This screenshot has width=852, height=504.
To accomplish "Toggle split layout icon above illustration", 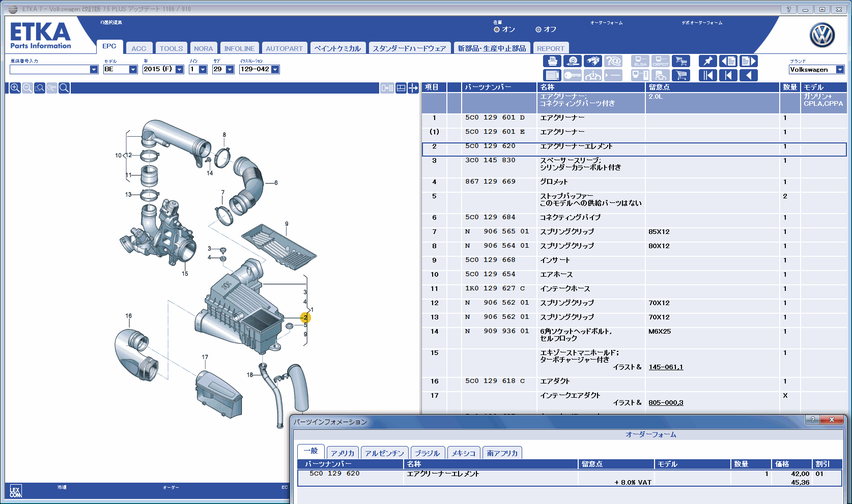I will 401,88.
